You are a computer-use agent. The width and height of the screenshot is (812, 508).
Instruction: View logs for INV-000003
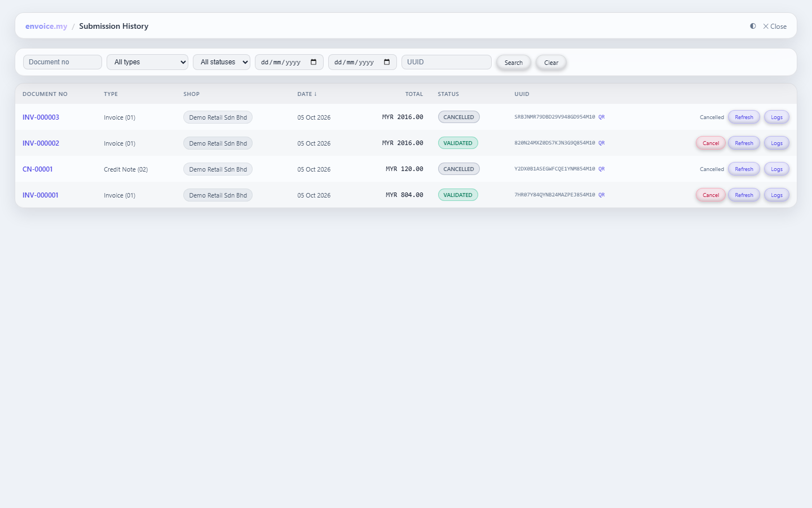[776, 117]
